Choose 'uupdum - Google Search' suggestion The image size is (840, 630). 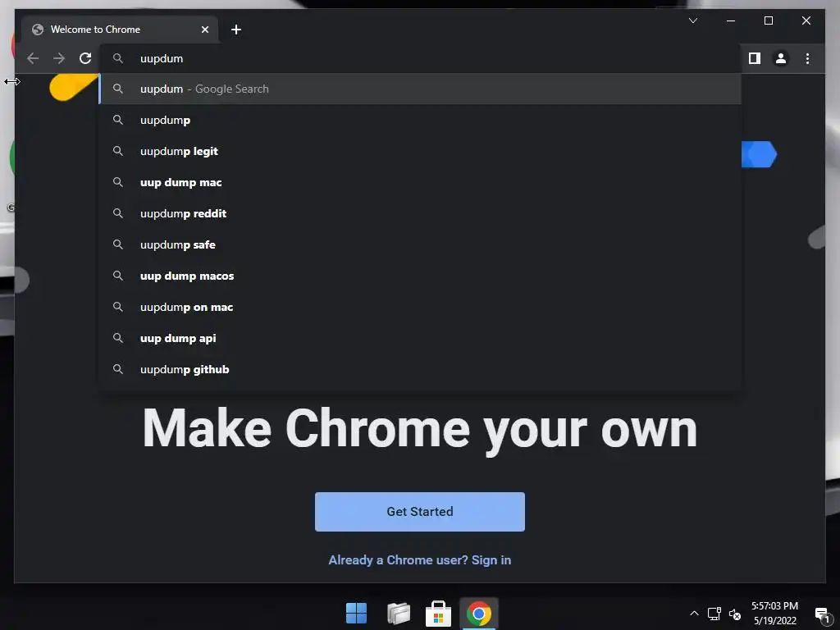pyautogui.click(x=420, y=89)
